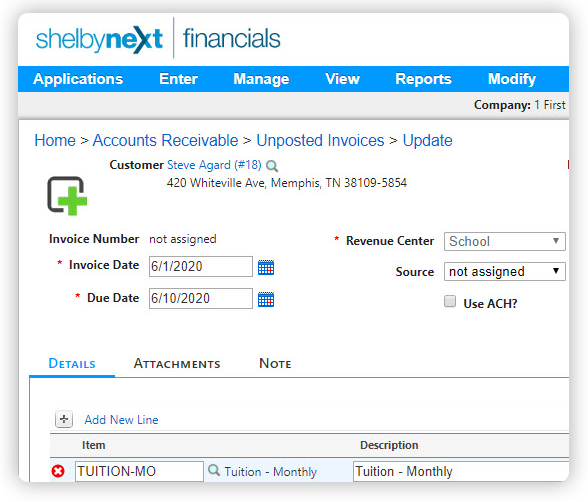
Task: Open the Applications menu
Action: 78,79
